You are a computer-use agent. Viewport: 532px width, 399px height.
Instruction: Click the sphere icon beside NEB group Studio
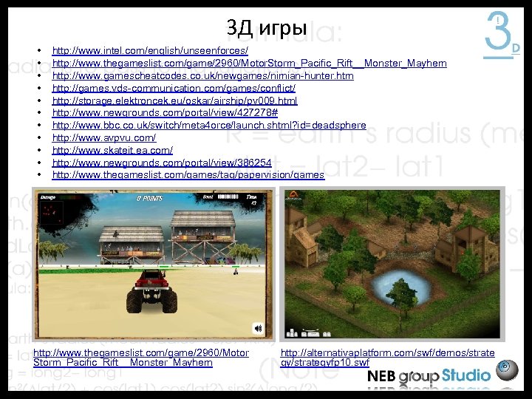[x=507, y=370]
